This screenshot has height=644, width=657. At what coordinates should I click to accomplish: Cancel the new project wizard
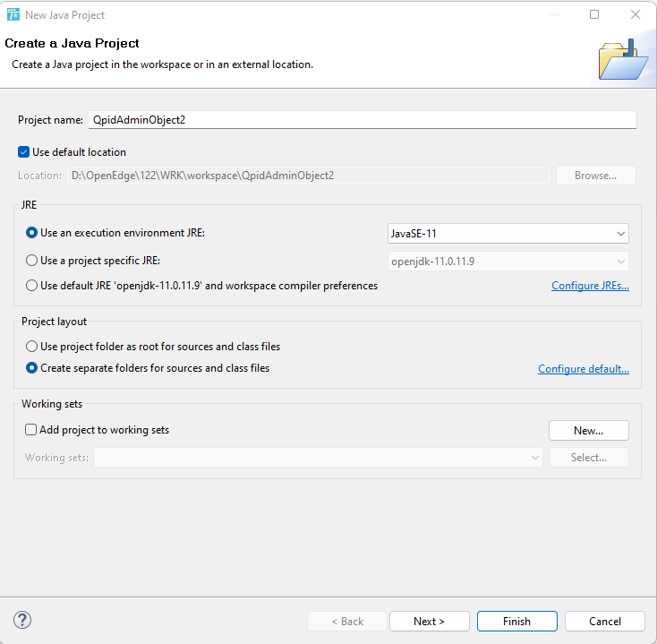pyautogui.click(x=604, y=621)
